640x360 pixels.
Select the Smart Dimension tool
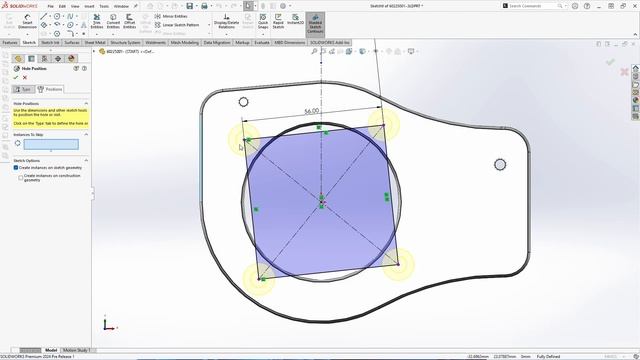tap(27, 22)
